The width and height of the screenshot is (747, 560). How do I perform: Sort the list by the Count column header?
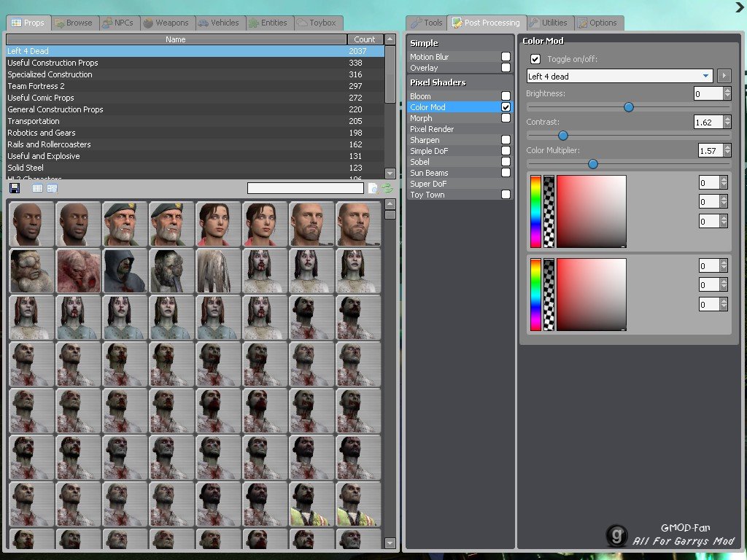365,39
